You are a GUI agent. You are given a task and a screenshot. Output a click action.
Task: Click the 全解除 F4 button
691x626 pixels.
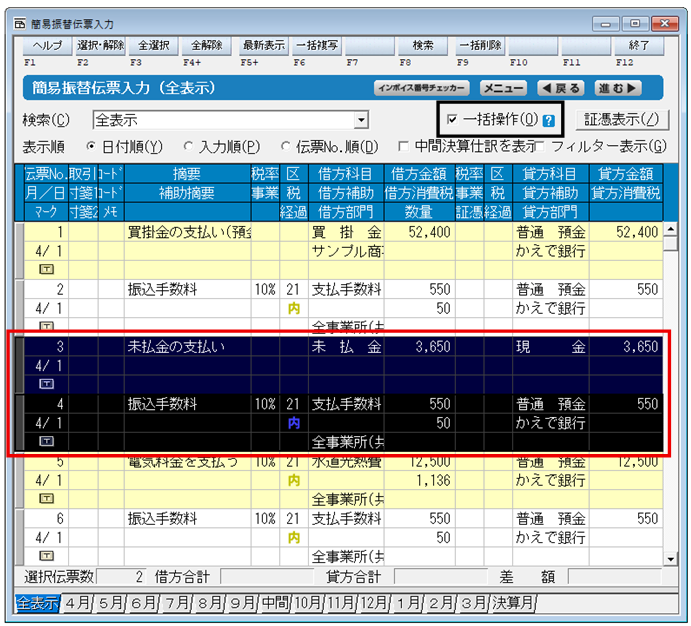point(206,45)
